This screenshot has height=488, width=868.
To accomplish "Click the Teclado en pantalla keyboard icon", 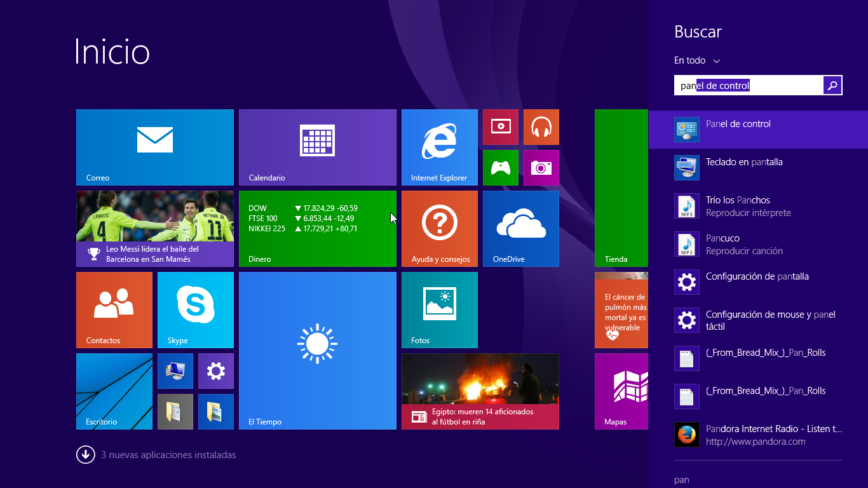I will click(687, 168).
